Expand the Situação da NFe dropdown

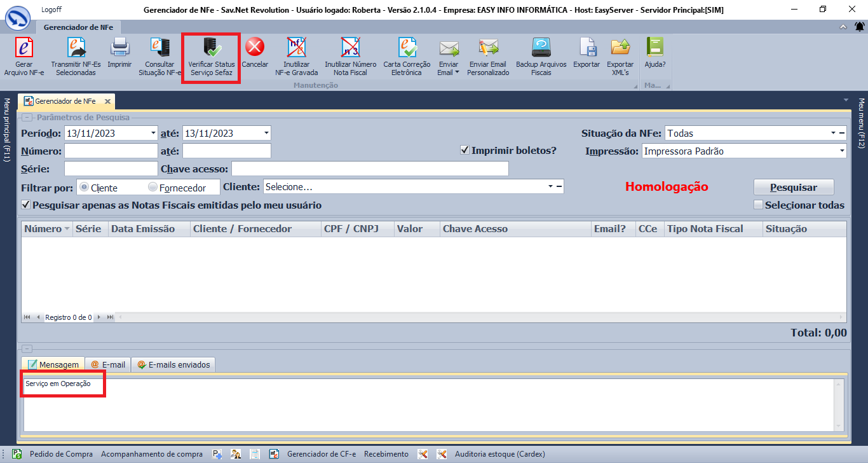coord(832,134)
